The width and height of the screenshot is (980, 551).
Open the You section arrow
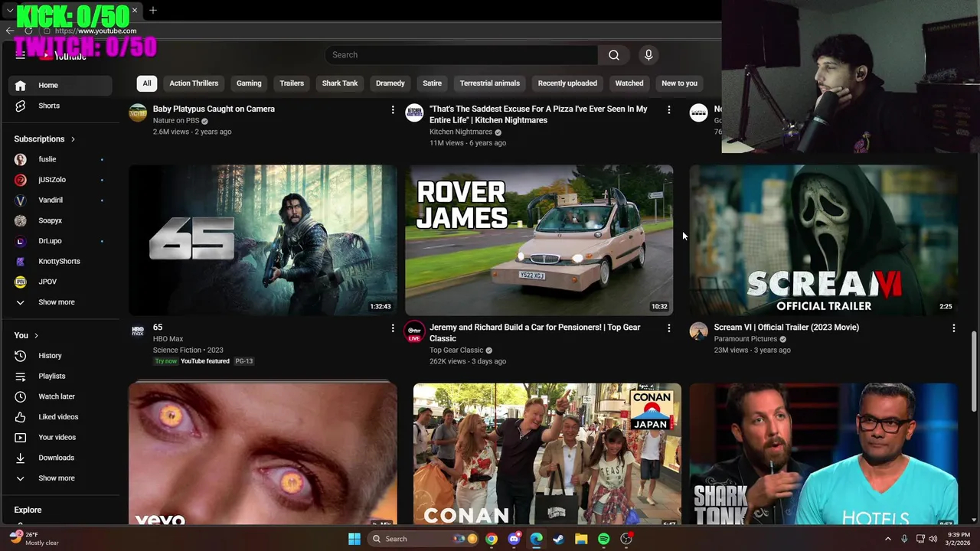pyautogui.click(x=36, y=335)
